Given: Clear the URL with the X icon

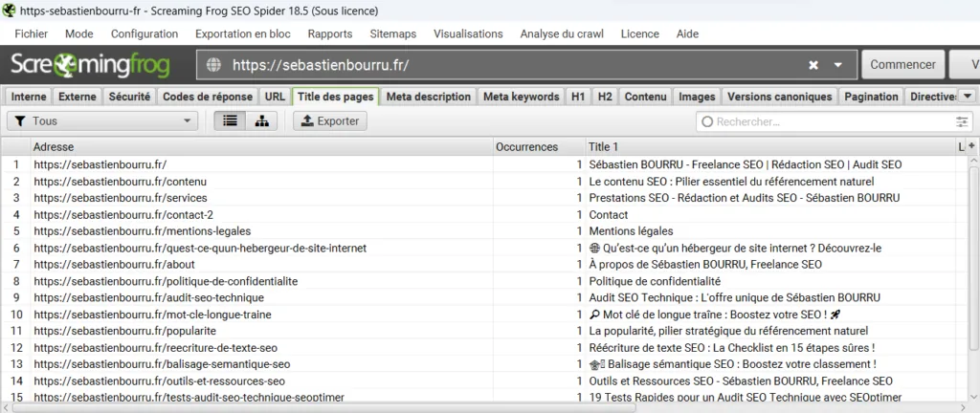Looking at the screenshot, I should click(x=813, y=65).
